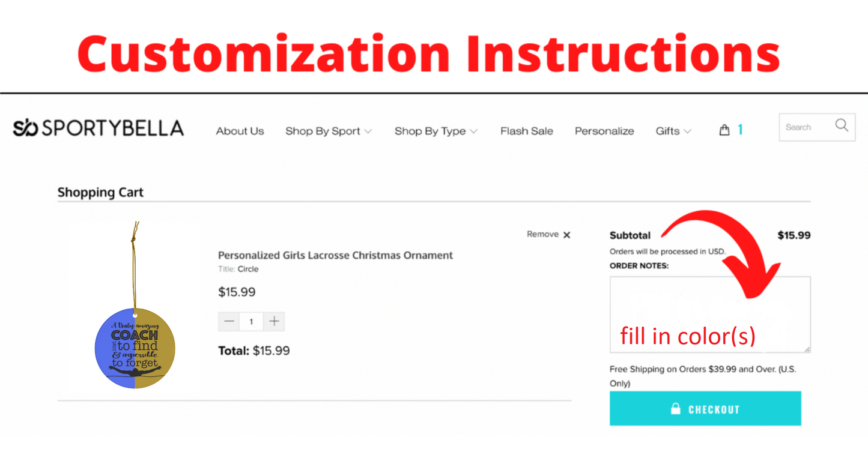Click the X icon beside Remove
The height and width of the screenshot is (455, 868).
pyautogui.click(x=566, y=235)
